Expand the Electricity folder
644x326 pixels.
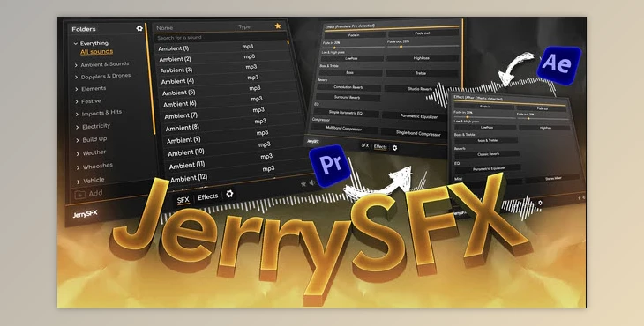point(78,127)
